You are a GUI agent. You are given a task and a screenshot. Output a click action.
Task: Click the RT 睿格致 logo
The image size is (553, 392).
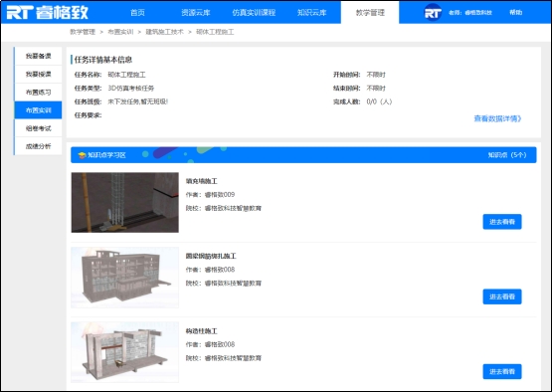tap(48, 12)
